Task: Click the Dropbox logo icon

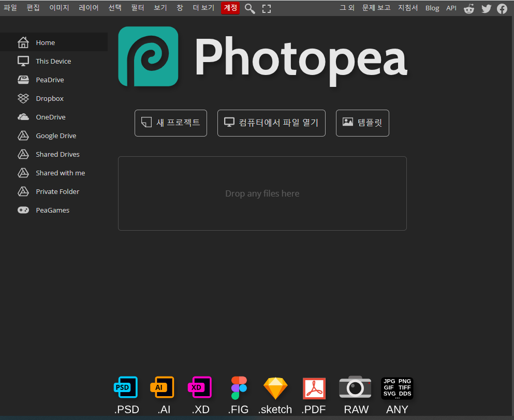Action: [x=23, y=98]
